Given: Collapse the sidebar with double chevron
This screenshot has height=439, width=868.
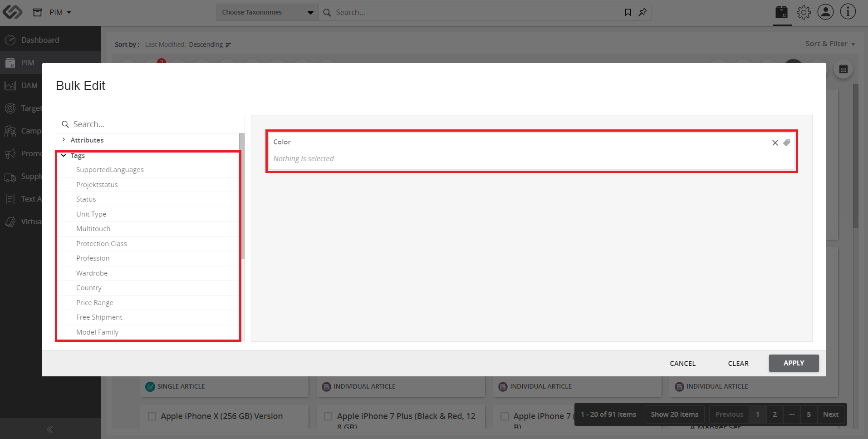Looking at the screenshot, I should 50,429.
